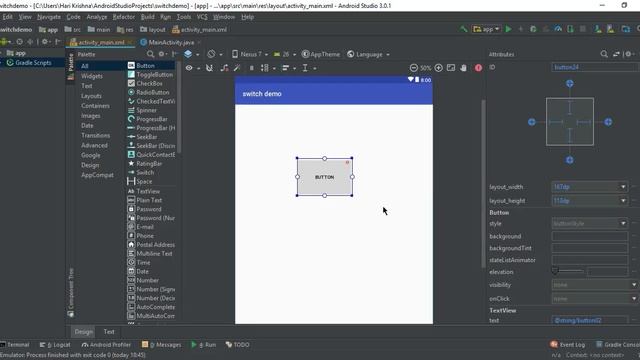The height and width of the screenshot is (360, 640).
Task: Open the Navigate menu
Action: 49,17
